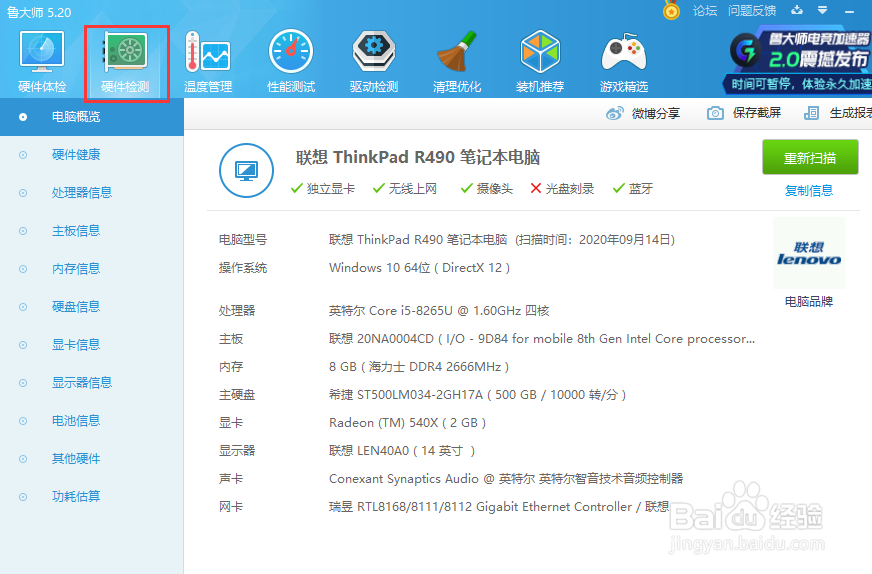Image resolution: width=872 pixels, height=574 pixels.
Task: Click the 鲁大师 5.20 title text
Action: pos(39,12)
